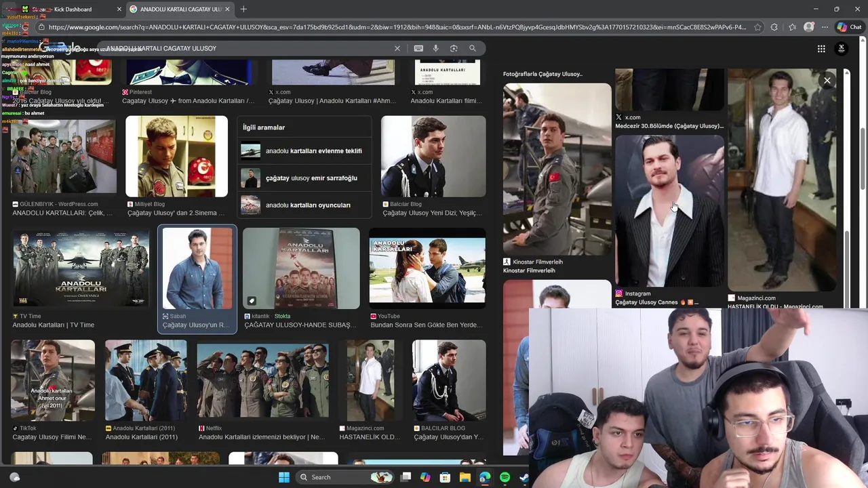Viewport: 868px width, 488px height.
Task: Open the Kinostar Filmverleih panel image
Action: pyautogui.click(x=557, y=169)
